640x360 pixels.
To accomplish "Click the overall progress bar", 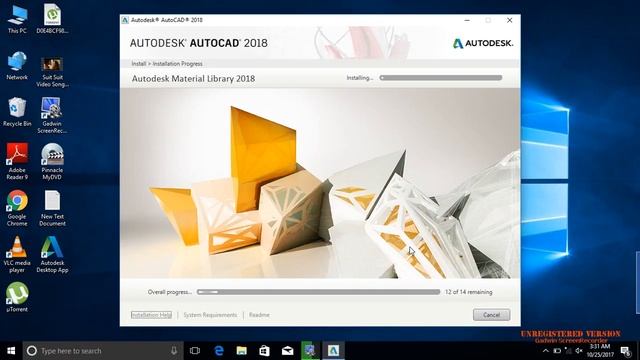I will pyautogui.click(x=318, y=292).
